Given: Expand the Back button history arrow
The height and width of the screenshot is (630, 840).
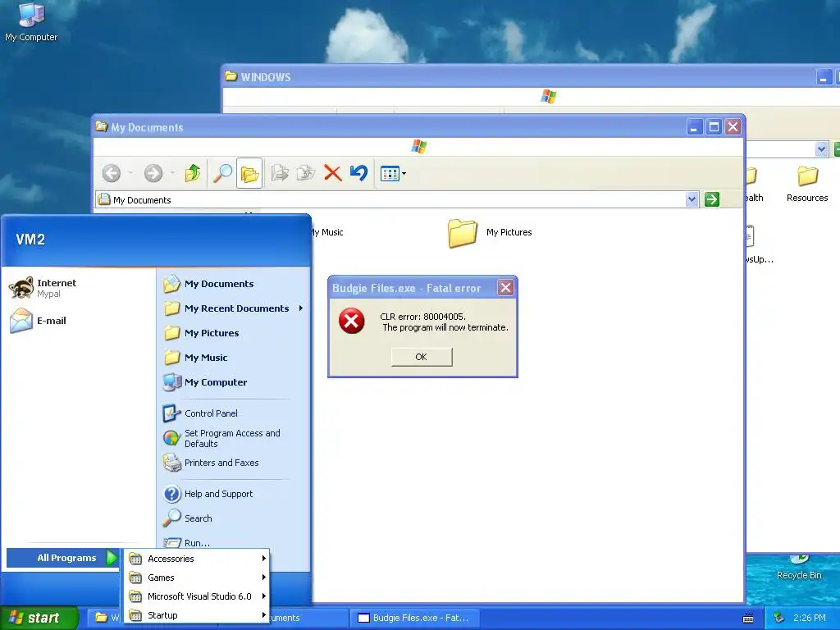Looking at the screenshot, I should pos(130,173).
